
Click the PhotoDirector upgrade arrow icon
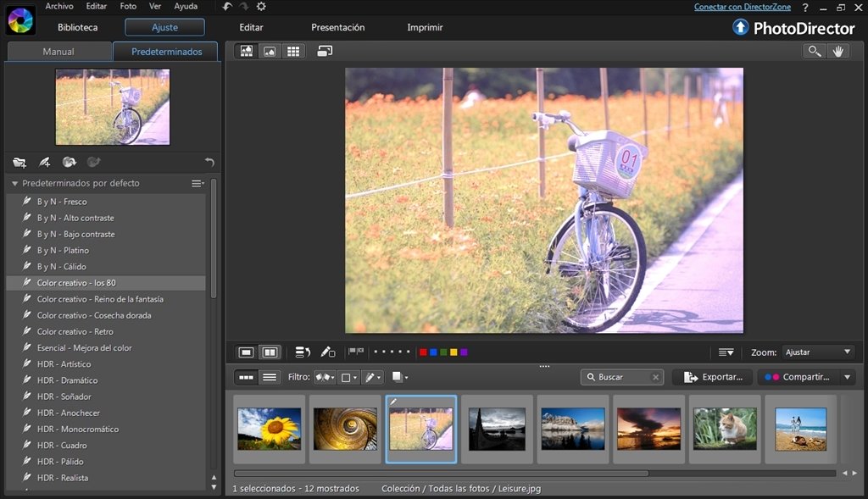740,27
